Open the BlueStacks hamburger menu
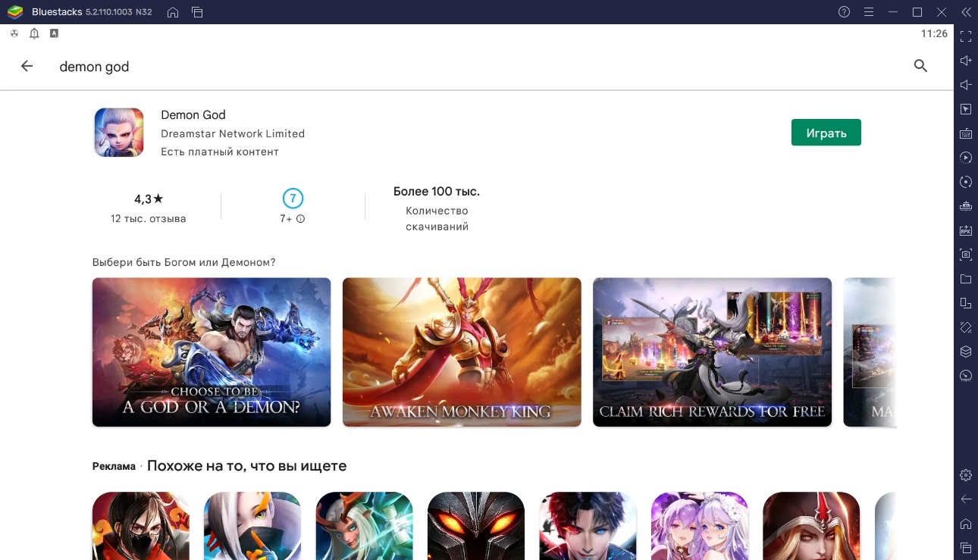The width and height of the screenshot is (978, 560). pos(869,12)
